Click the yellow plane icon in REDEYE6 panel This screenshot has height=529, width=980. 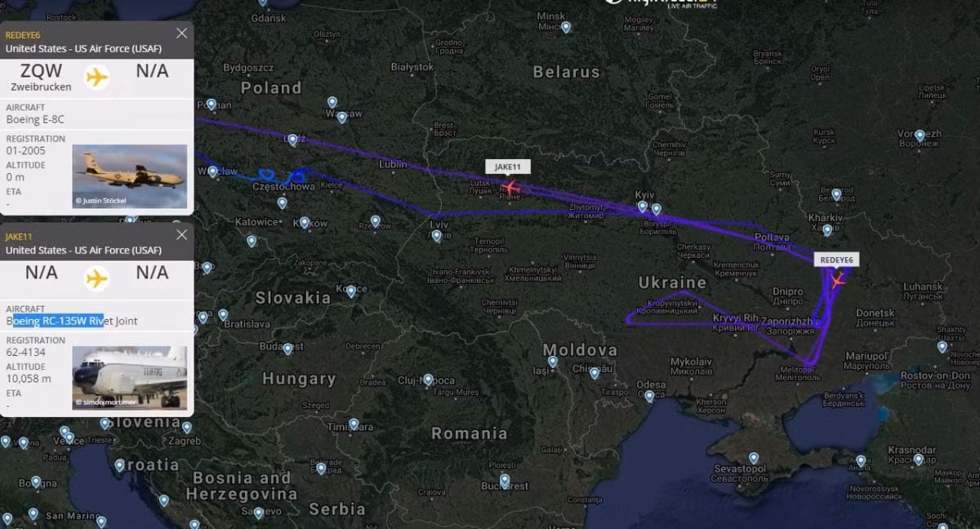click(x=96, y=77)
